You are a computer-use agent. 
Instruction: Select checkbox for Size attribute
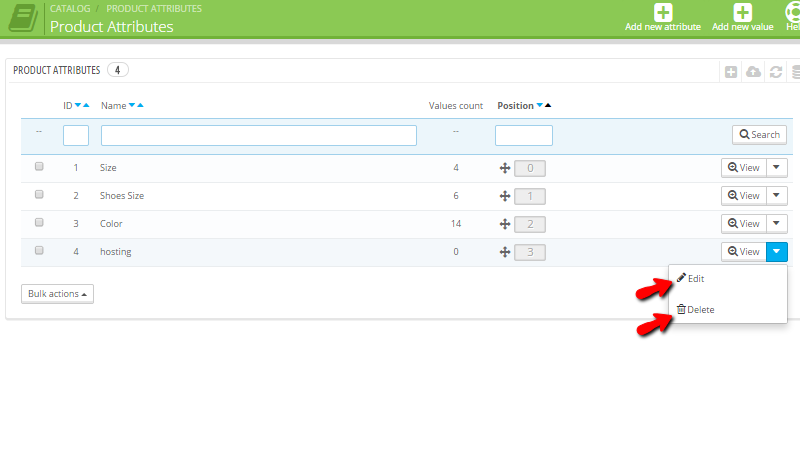[39, 166]
